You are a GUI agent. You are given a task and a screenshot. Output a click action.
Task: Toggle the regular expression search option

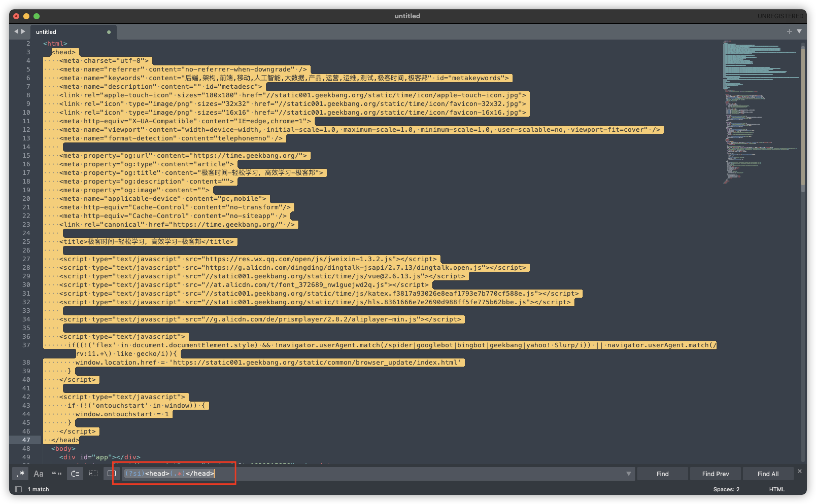(20, 474)
